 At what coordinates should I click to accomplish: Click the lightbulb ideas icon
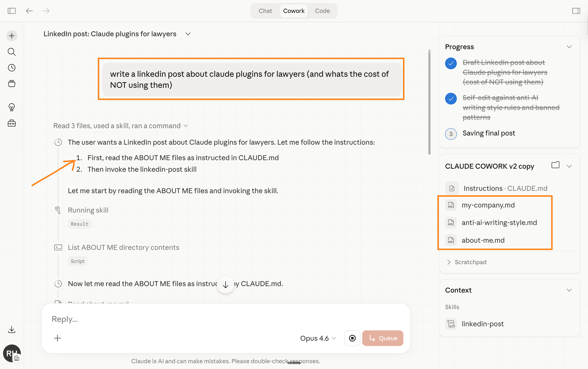pyautogui.click(x=12, y=107)
